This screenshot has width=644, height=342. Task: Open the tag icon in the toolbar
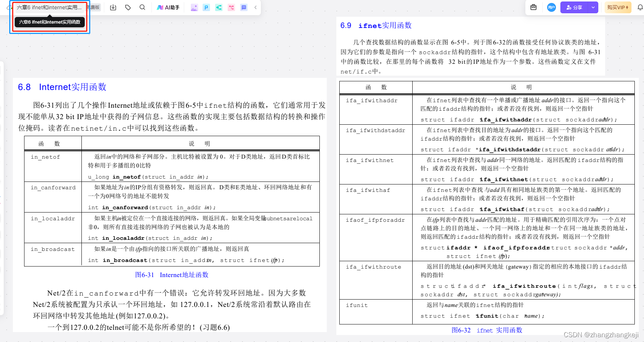coord(128,7)
